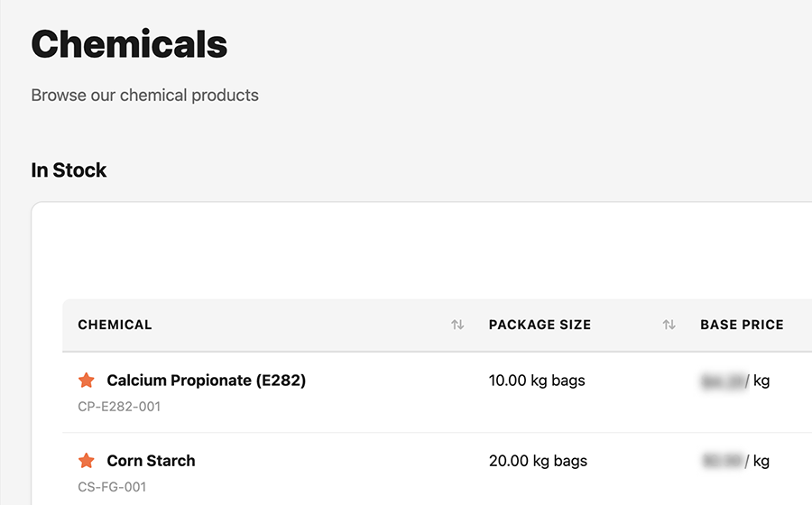Screen dimensions: 812x505
Task: Click the star icon beside Calcium Propionate
Action: (x=87, y=381)
